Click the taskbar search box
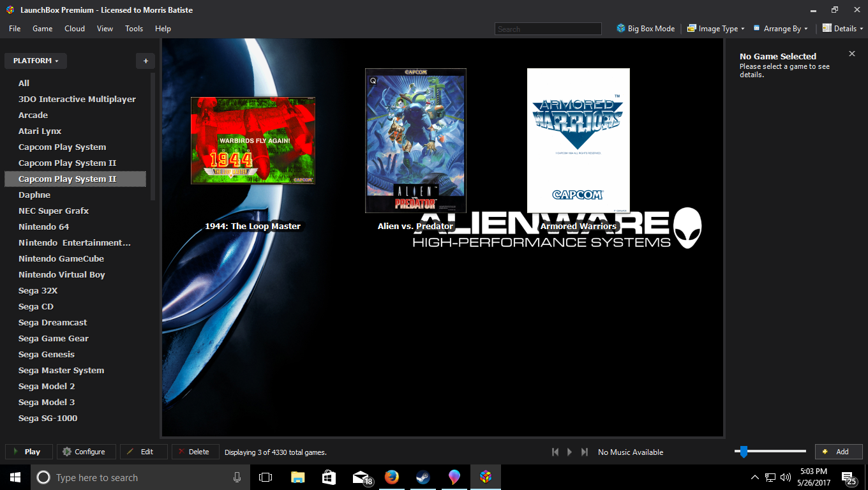Viewport: 868px width, 490px height. click(140, 477)
